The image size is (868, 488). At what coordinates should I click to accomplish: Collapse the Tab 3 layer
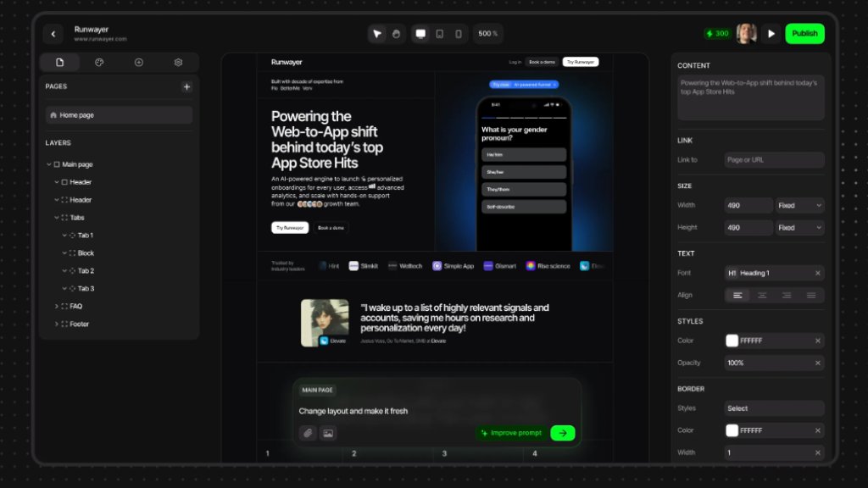64,288
